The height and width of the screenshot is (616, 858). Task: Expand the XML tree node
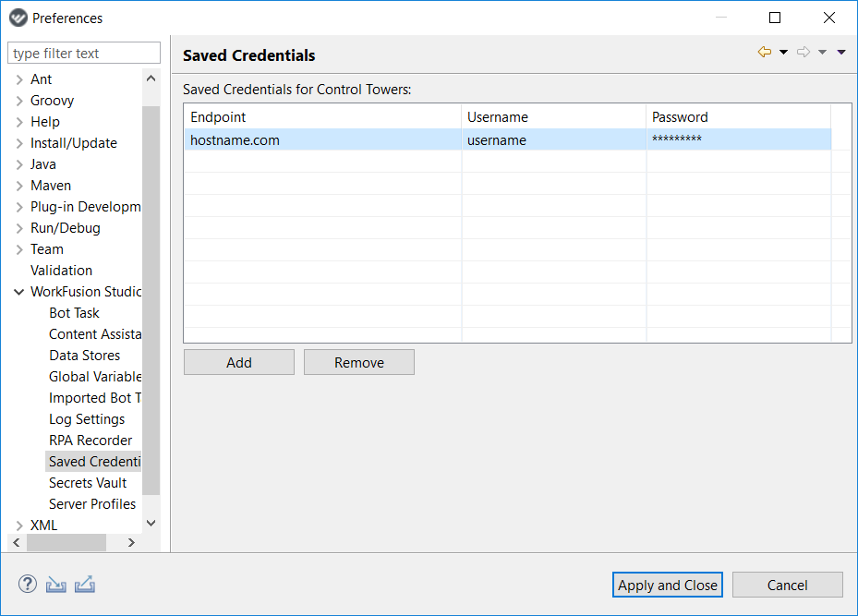tap(19, 525)
